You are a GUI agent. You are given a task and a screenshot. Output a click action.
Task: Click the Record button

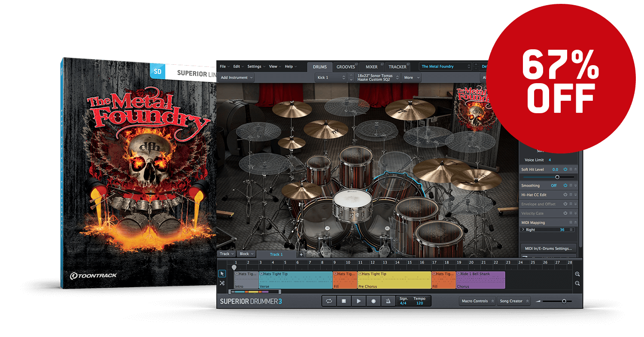click(373, 301)
